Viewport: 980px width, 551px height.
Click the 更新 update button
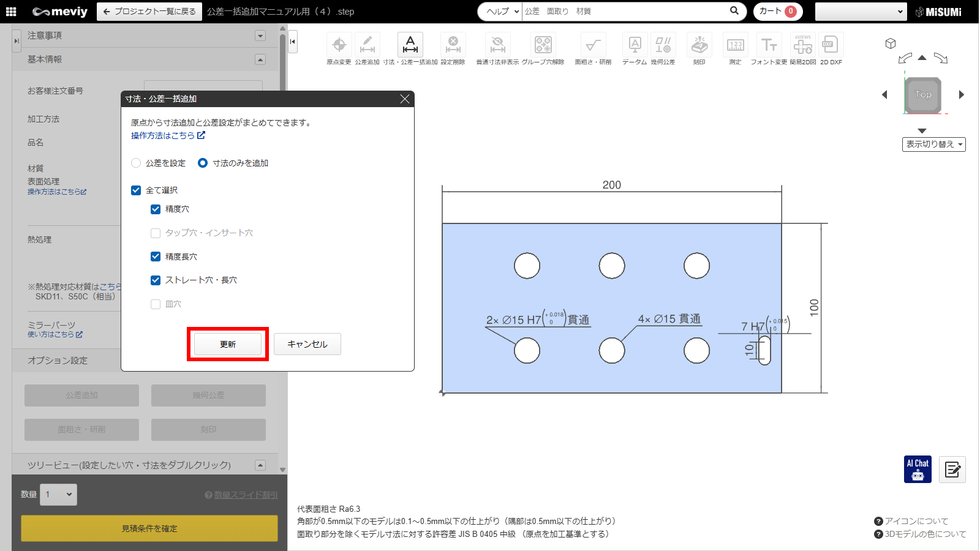(x=228, y=344)
